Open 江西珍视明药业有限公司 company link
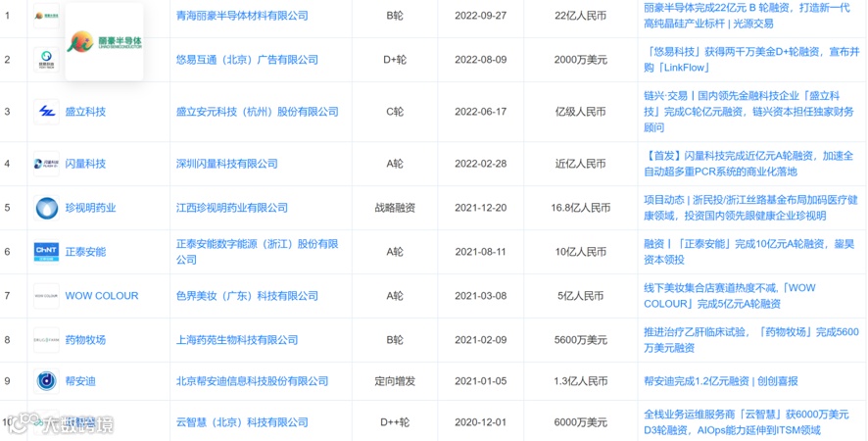Viewport: 868px width, 441px height. (x=232, y=209)
